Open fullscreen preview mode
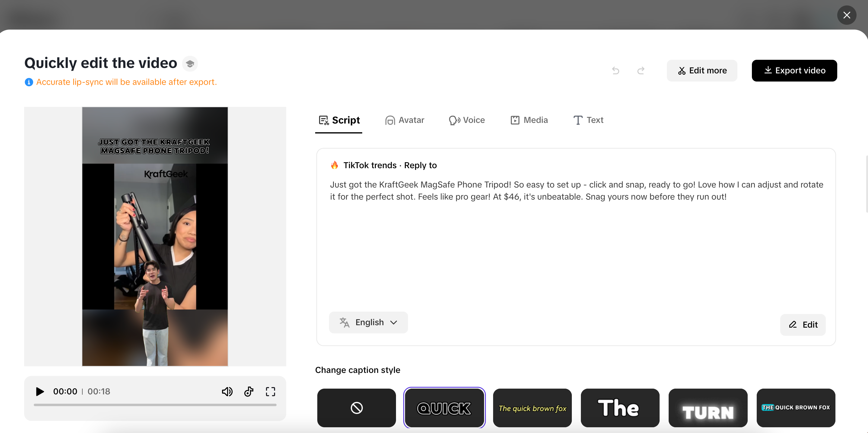This screenshot has height=433, width=868. (270, 392)
